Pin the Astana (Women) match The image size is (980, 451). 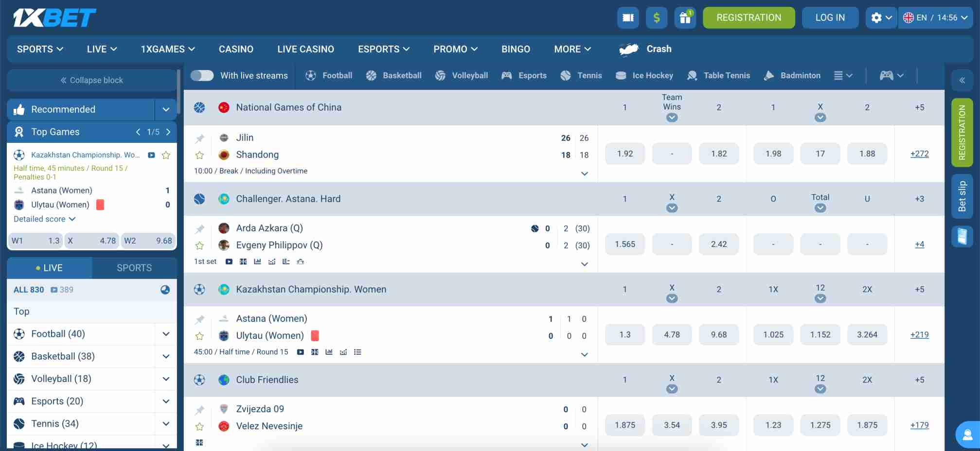[x=199, y=320]
